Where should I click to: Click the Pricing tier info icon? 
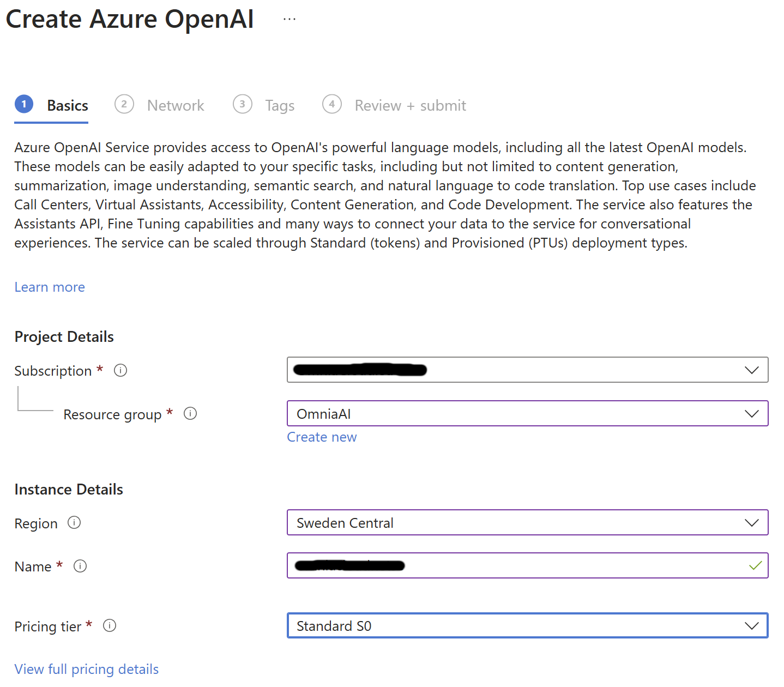110,626
